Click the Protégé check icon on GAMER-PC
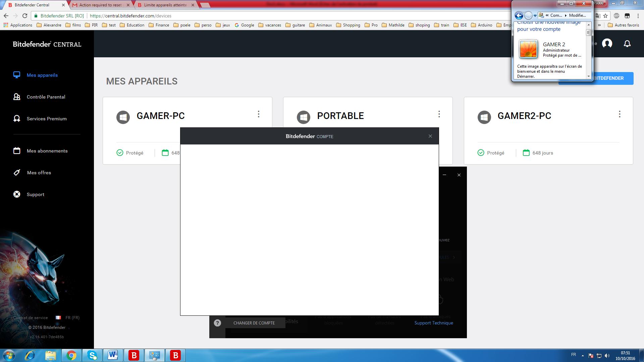 pos(120,153)
